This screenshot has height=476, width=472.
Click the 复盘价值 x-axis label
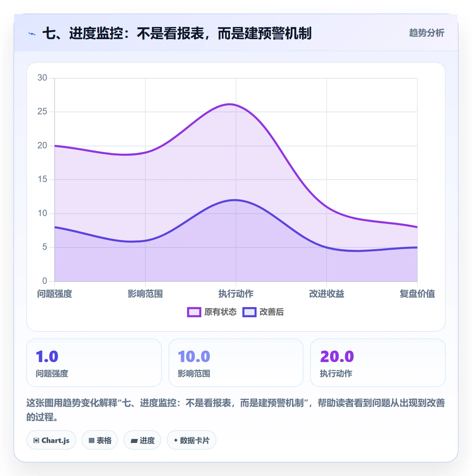[x=417, y=294]
